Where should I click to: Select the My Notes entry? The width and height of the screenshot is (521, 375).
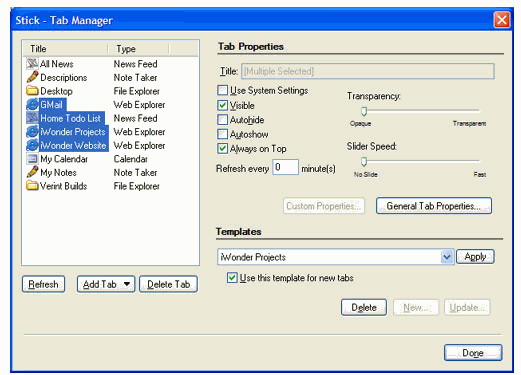pos(58,173)
